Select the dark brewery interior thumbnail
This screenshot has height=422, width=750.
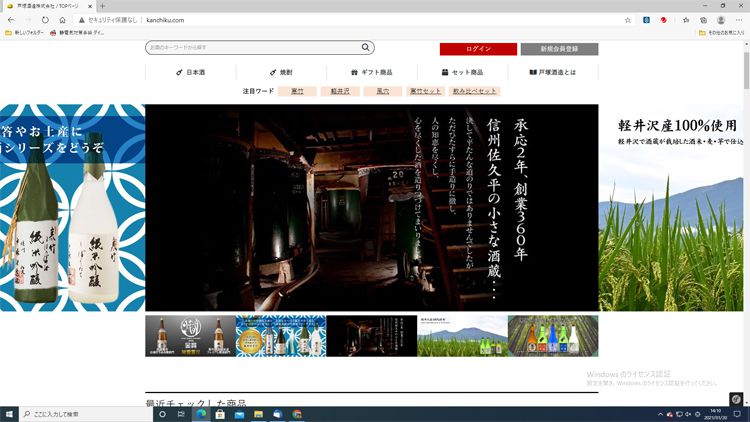point(372,336)
